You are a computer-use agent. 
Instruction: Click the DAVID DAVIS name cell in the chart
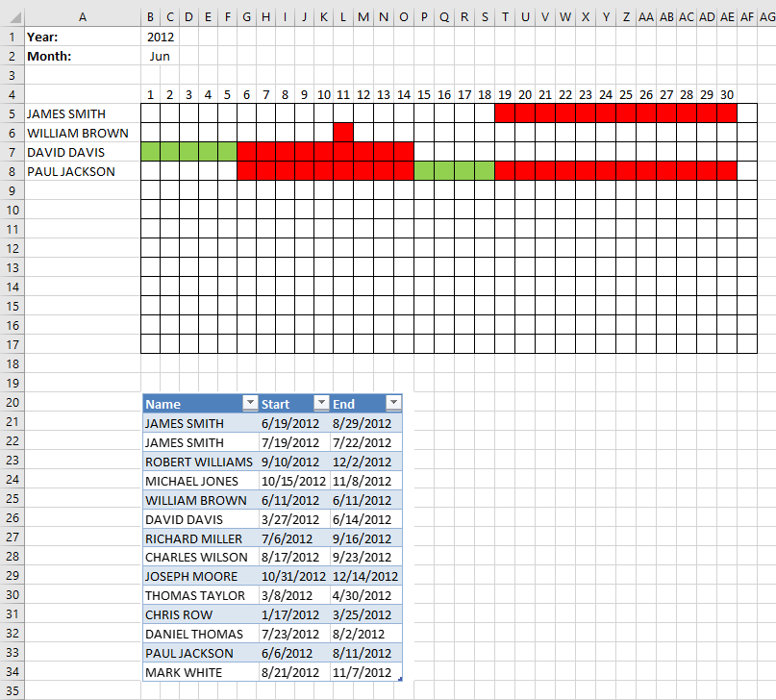pyautogui.click(x=84, y=152)
